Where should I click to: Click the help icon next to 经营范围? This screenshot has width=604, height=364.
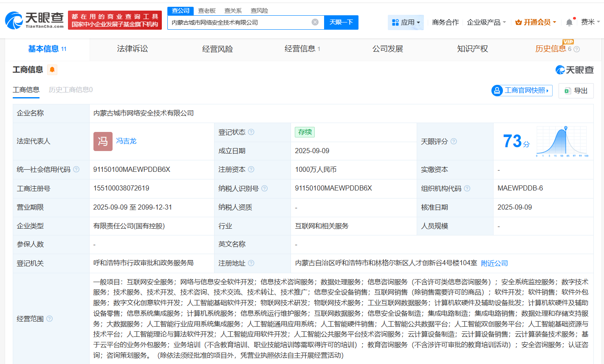coord(51,319)
